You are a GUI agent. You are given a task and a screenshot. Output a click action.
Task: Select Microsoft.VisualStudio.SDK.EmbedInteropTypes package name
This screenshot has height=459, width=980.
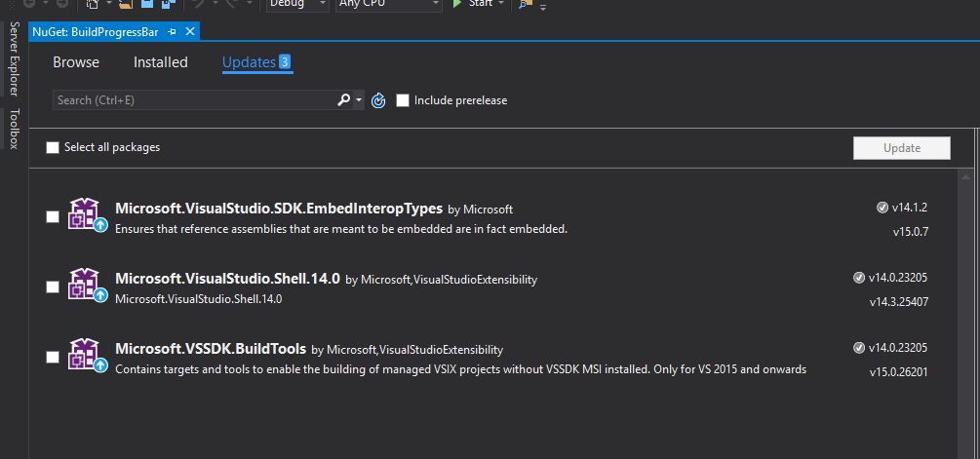tap(279, 209)
